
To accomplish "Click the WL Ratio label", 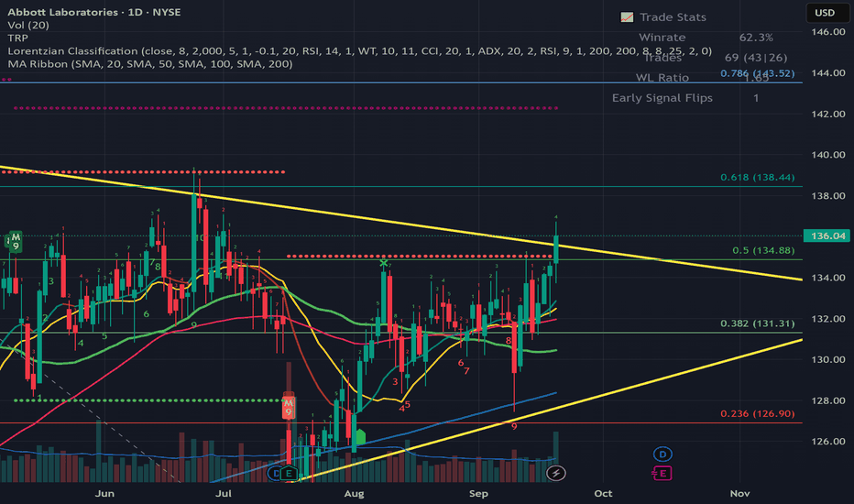I will click(x=662, y=78).
